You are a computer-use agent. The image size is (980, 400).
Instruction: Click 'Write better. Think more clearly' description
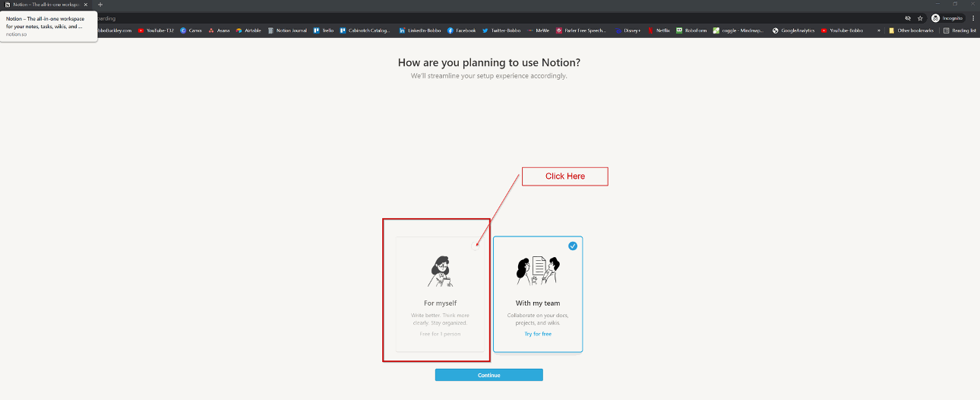441,319
